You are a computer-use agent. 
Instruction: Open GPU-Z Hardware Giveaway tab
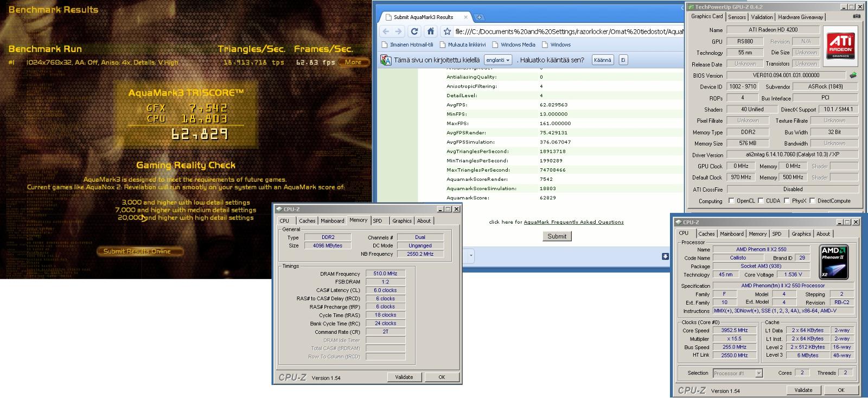(801, 17)
